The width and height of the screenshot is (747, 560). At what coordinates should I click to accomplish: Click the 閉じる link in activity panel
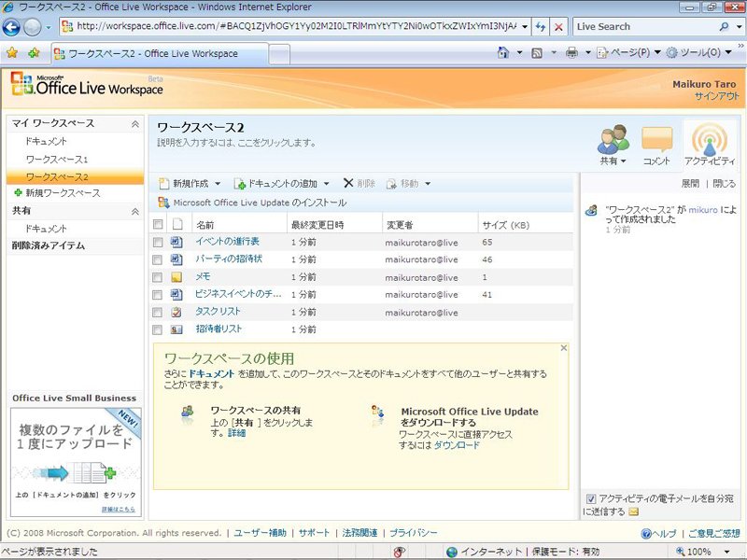pos(725,184)
